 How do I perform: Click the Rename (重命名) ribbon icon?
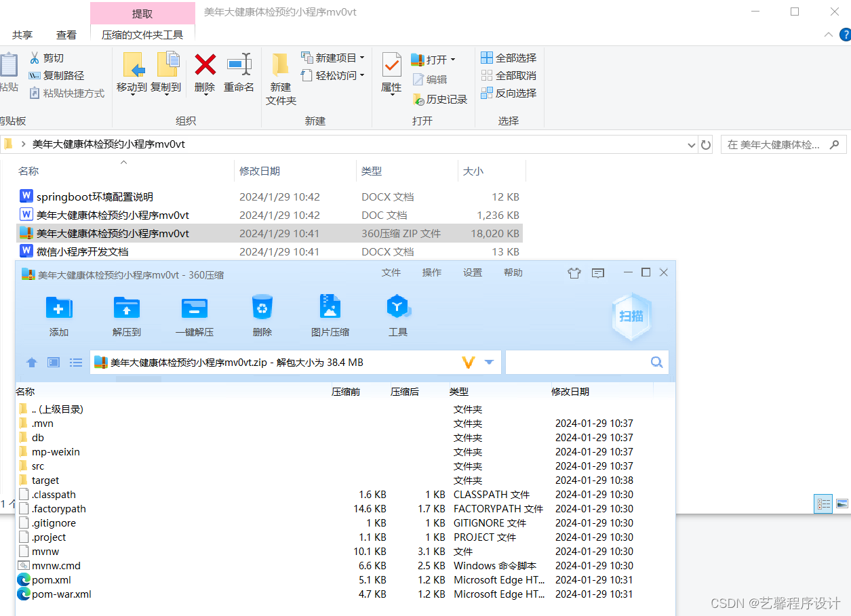[x=239, y=65]
